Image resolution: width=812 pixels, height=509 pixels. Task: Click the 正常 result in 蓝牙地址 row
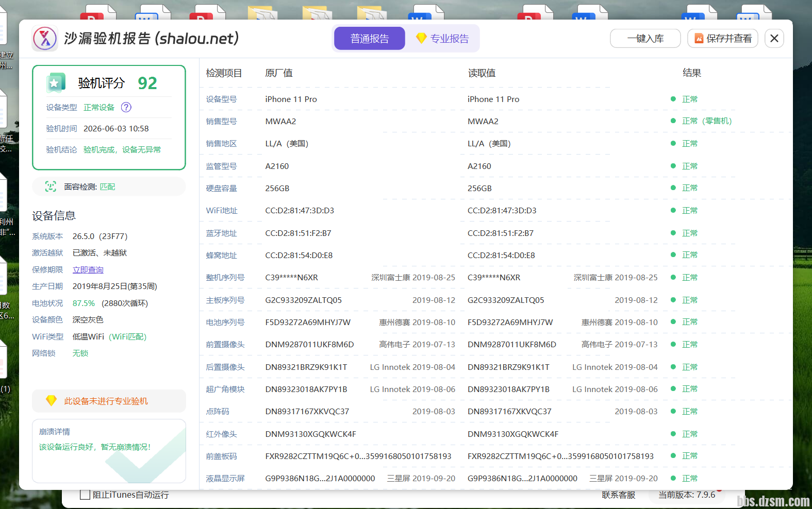point(690,233)
